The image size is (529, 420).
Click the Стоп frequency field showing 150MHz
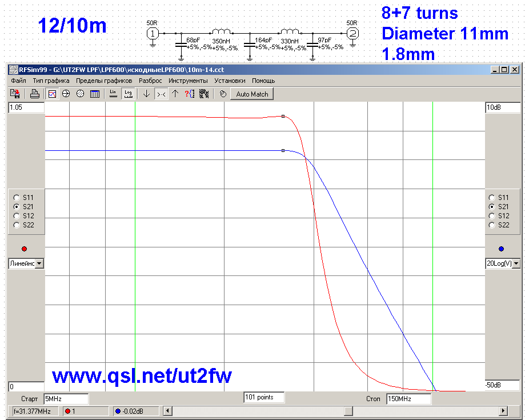[408, 398]
